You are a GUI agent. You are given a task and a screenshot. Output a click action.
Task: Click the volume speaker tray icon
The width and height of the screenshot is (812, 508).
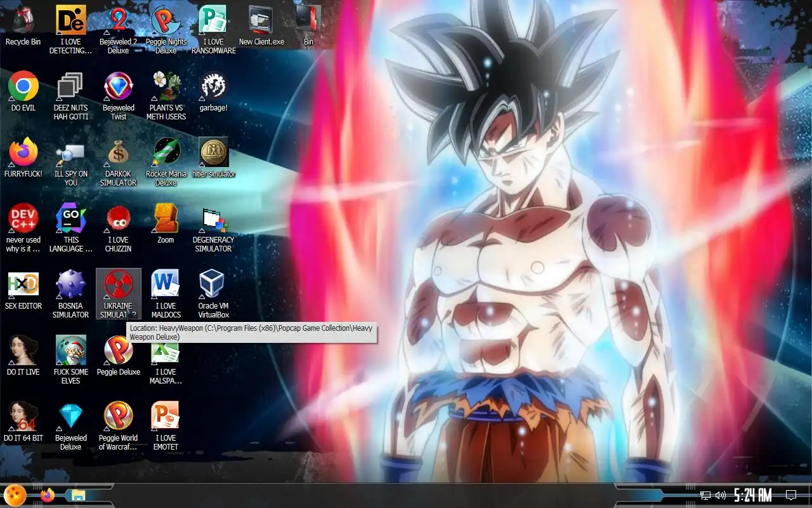[x=721, y=495]
